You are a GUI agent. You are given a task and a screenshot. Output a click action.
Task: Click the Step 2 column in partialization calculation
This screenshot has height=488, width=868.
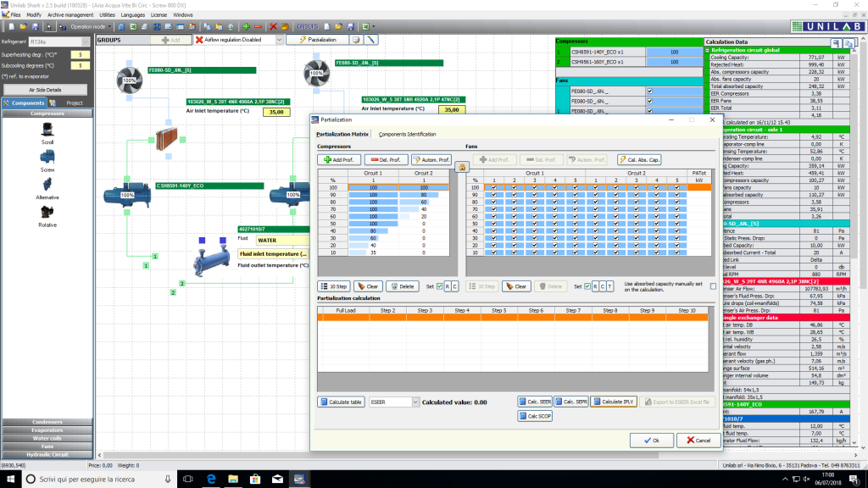pos(387,311)
